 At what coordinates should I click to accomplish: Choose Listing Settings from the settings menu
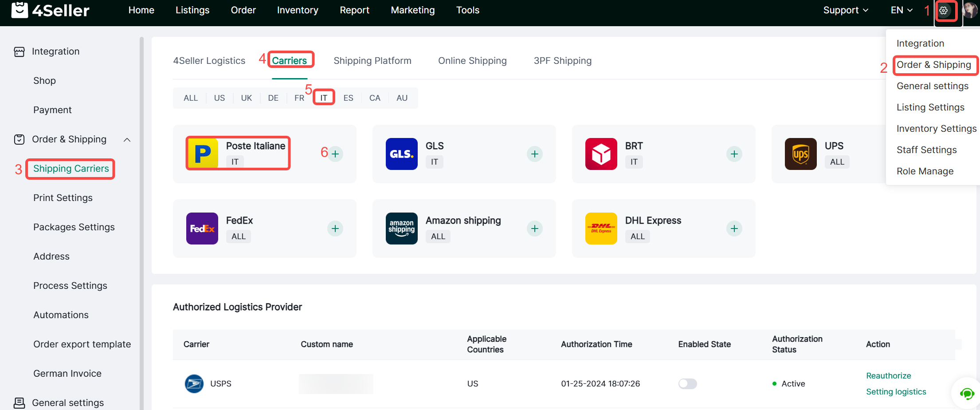[x=930, y=107]
